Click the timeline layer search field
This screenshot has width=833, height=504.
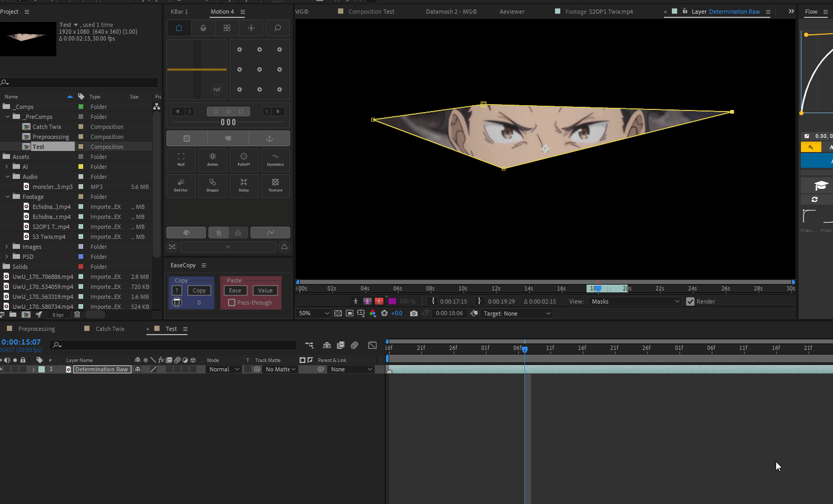coord(173,345)
